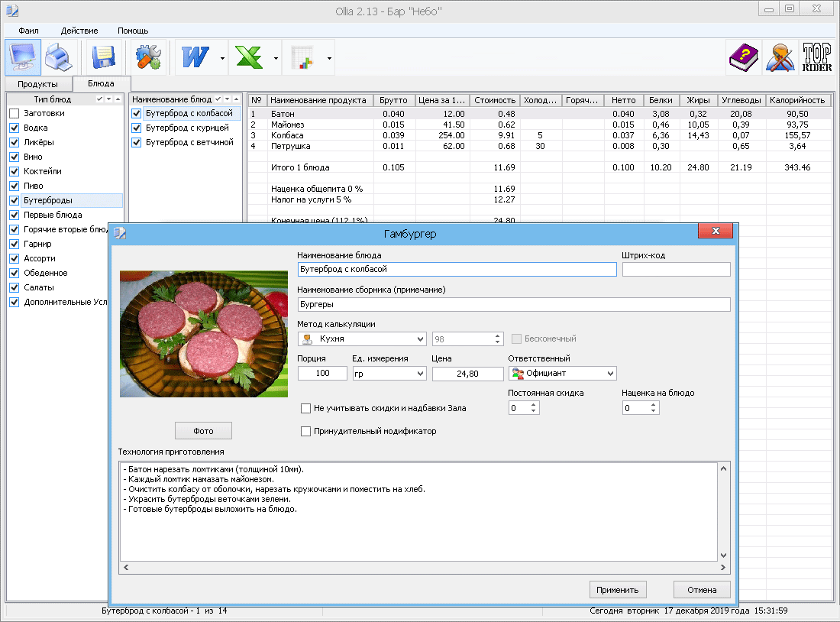
Task: Click the monitor screen toolbar icon
Action: click(x=23, y=57)
